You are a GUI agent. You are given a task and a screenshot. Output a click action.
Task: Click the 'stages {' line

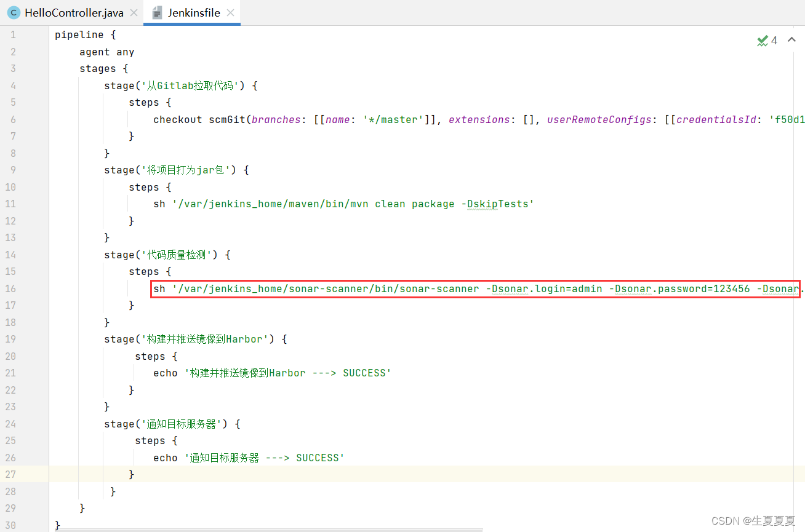point(103,69)
